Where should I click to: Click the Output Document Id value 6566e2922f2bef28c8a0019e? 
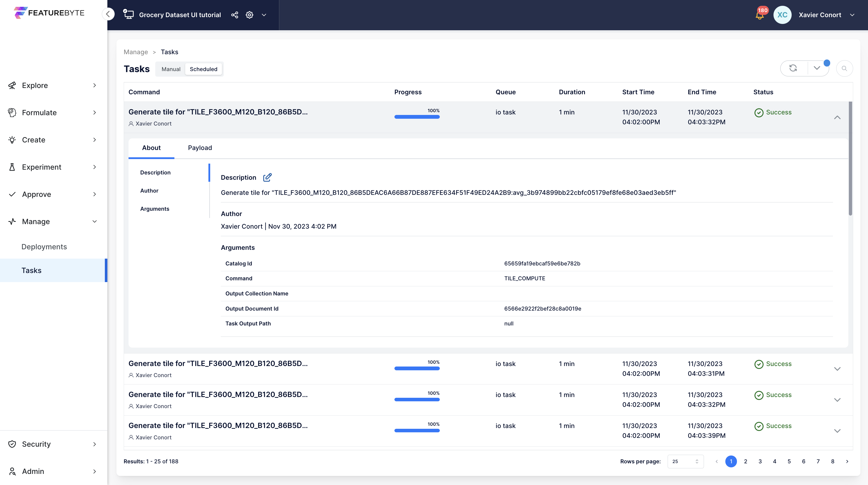pyautogui.click(x=542, y=309)
